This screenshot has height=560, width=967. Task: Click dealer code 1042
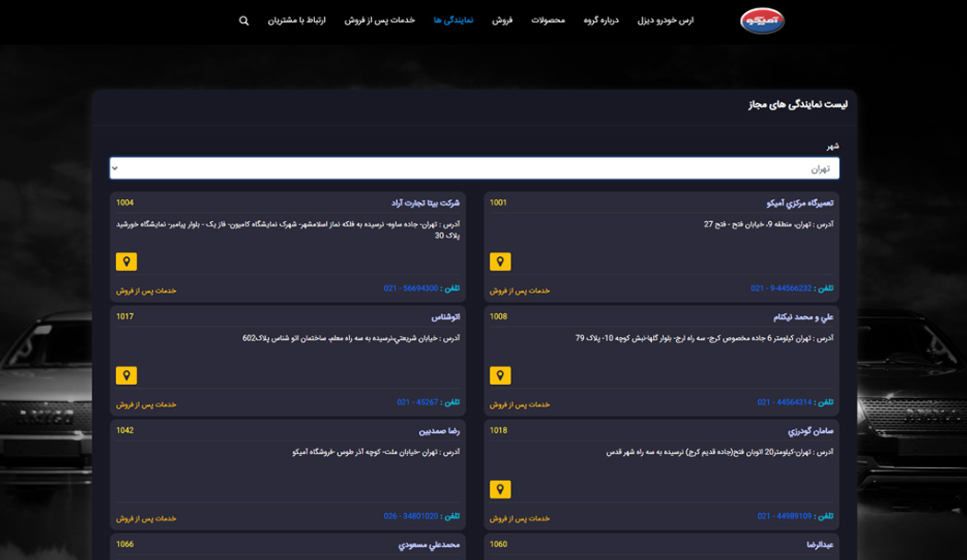tap(124, 430)
